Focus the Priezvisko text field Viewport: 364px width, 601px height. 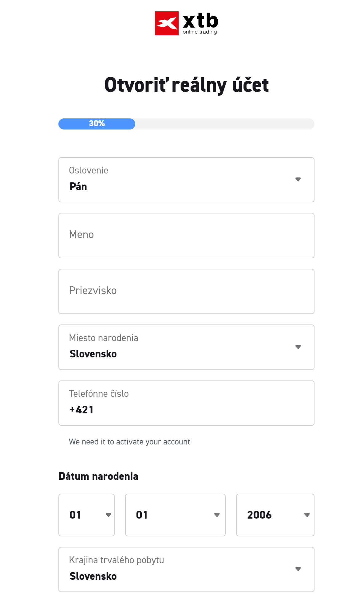coord(186,292)
